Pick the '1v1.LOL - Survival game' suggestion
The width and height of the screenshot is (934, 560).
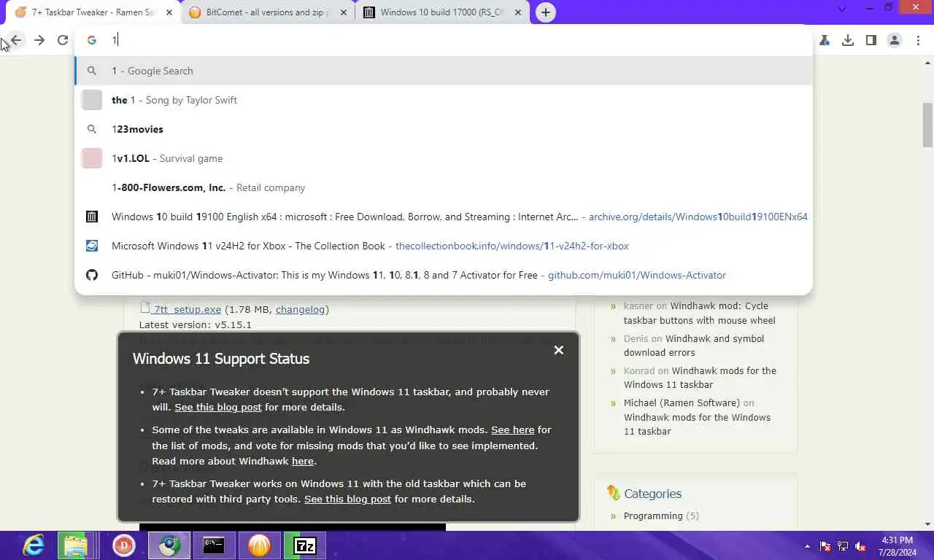point(444,158)
